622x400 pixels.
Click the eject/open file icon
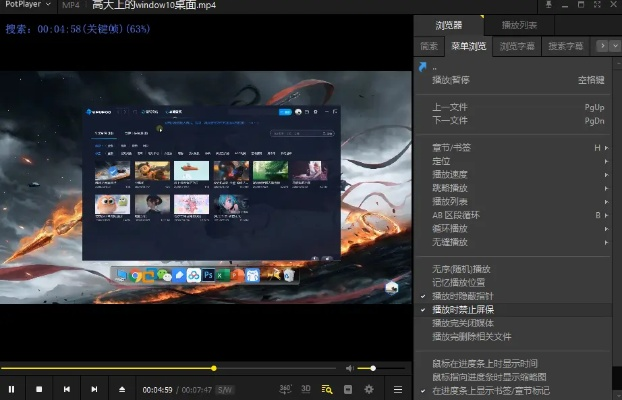pos(122,389)
